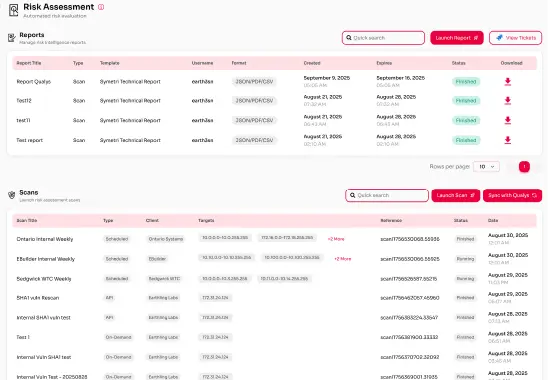Select the Report Qualys title cell

pyautogui.click(x=34, y=82)
